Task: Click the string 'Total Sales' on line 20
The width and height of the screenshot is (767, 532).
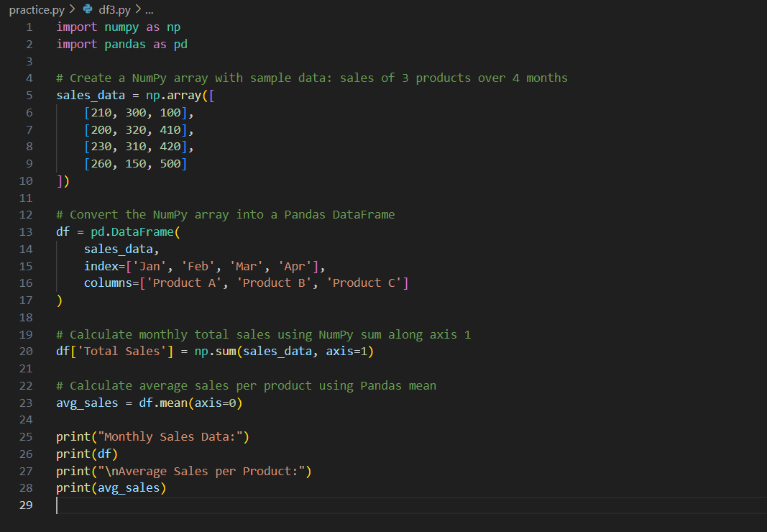Action: (121, 352)
